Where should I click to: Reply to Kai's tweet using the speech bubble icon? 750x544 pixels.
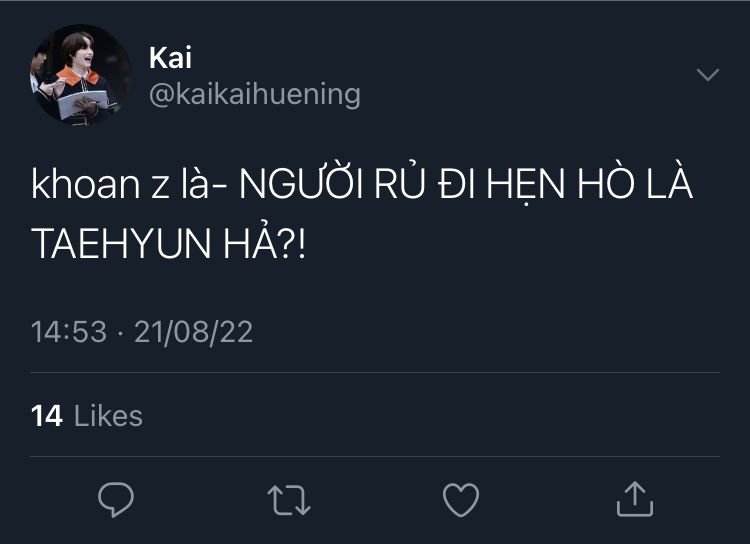click(116, 498)
